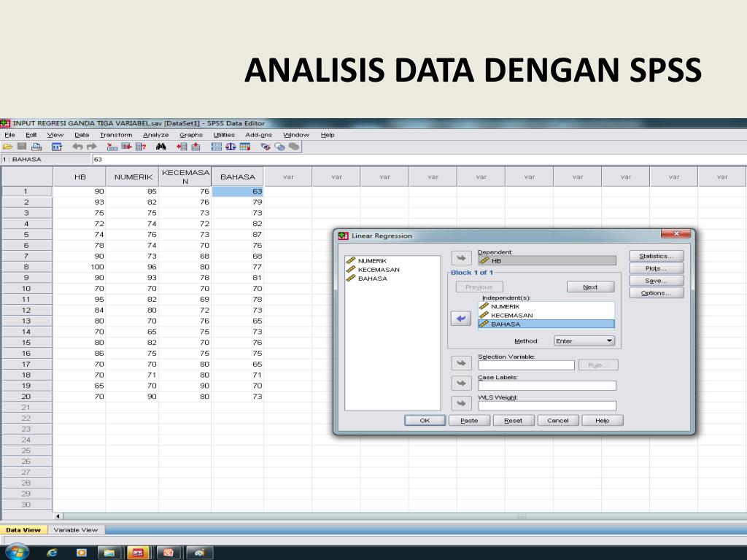Select NUMERIK in the source variable list
The width and height of the screenshot is (747, 560).
[x=372, y=261]
